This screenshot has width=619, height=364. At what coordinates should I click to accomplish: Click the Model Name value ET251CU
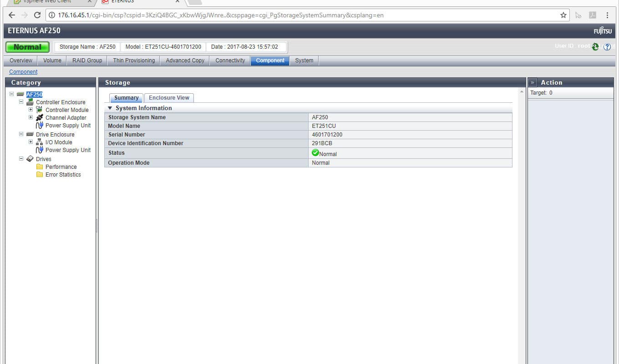tap(324, 126)
